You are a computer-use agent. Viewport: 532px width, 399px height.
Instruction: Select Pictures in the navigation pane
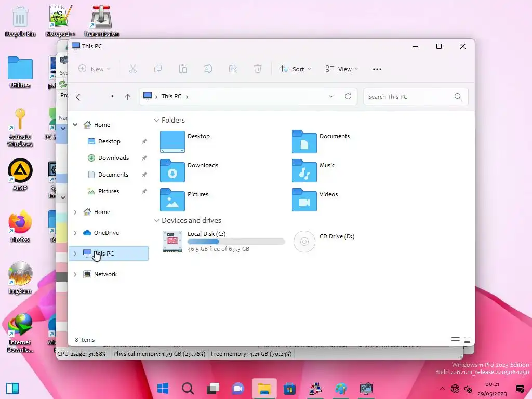pos(108,191)
